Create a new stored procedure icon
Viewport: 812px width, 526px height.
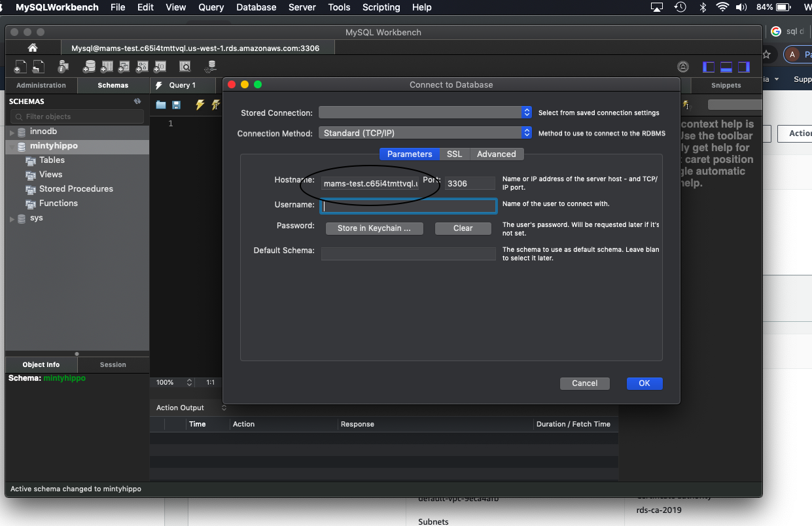point(142,66)
